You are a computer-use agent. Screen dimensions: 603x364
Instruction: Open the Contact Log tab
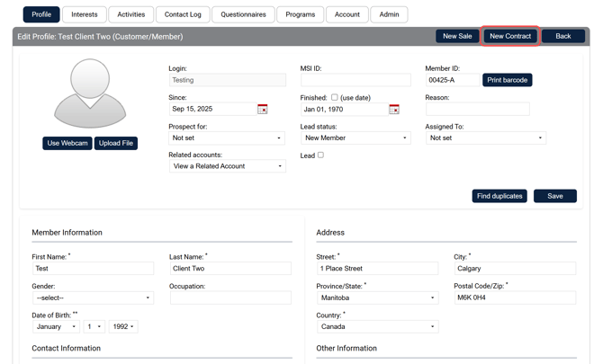point(183,14)
